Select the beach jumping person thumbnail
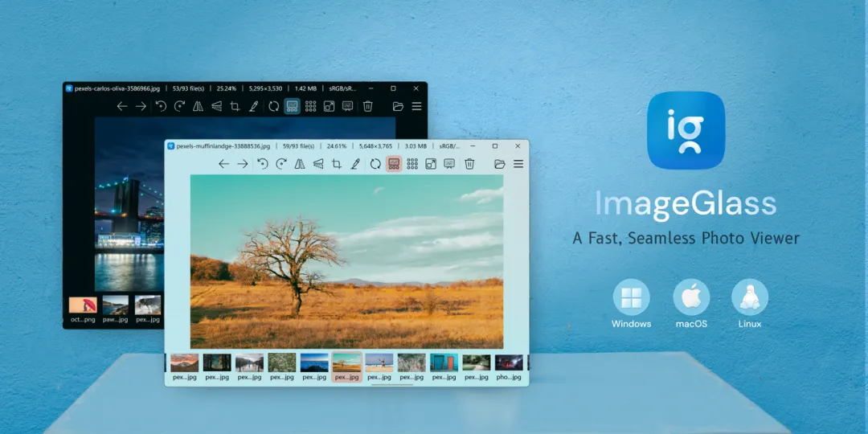The height and width of the screenshot is (434, 868). point(379,367)
